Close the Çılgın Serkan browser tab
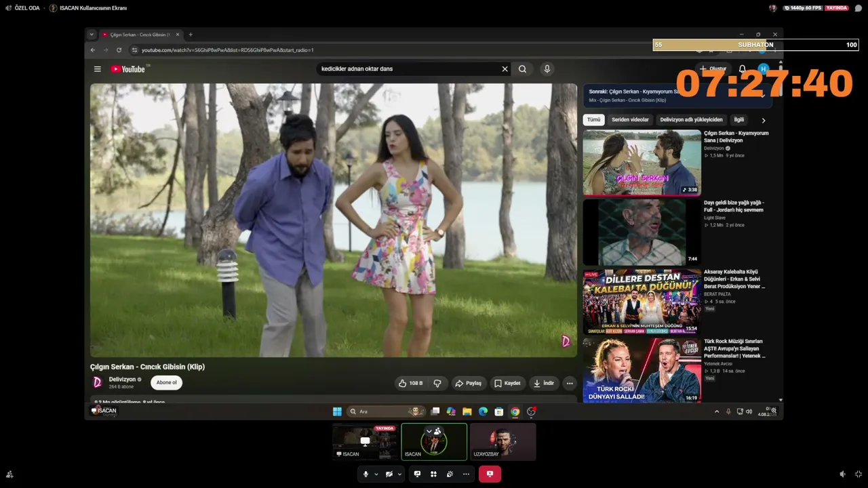Screen dimensions: 868x488 [178, 35]
